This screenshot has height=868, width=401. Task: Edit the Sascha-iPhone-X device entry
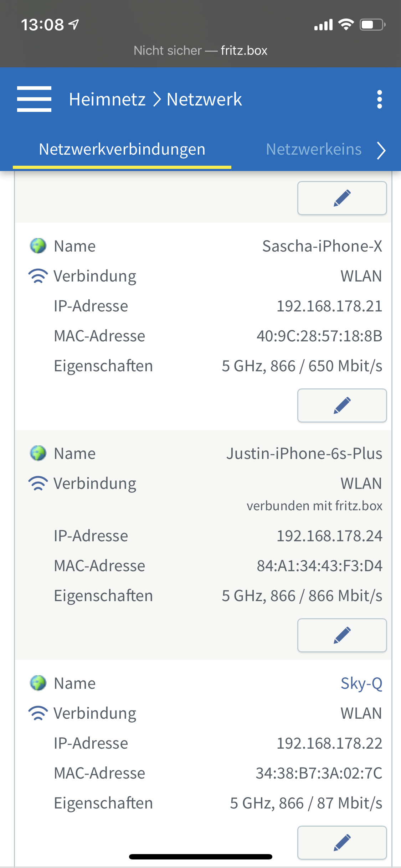click(x=342, y=405)
